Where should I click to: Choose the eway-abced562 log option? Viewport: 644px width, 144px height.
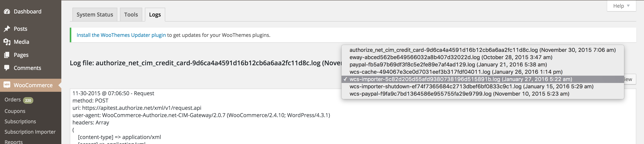coord(482,57)
